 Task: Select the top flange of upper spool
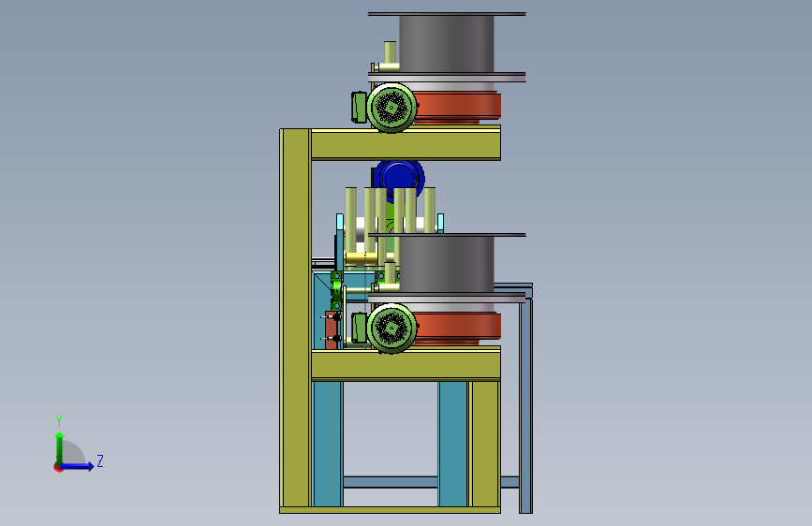(447, 14)
